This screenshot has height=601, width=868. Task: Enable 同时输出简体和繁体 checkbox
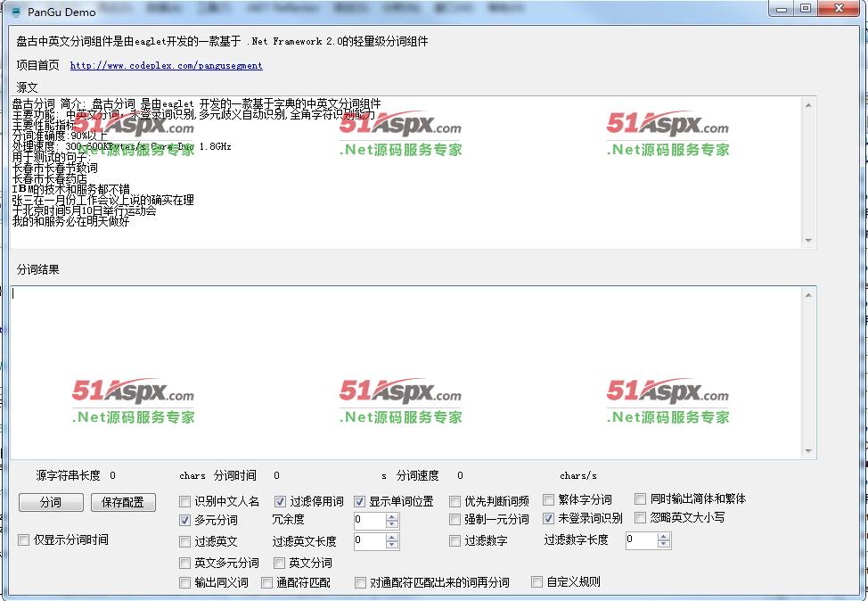pos(641,499)
